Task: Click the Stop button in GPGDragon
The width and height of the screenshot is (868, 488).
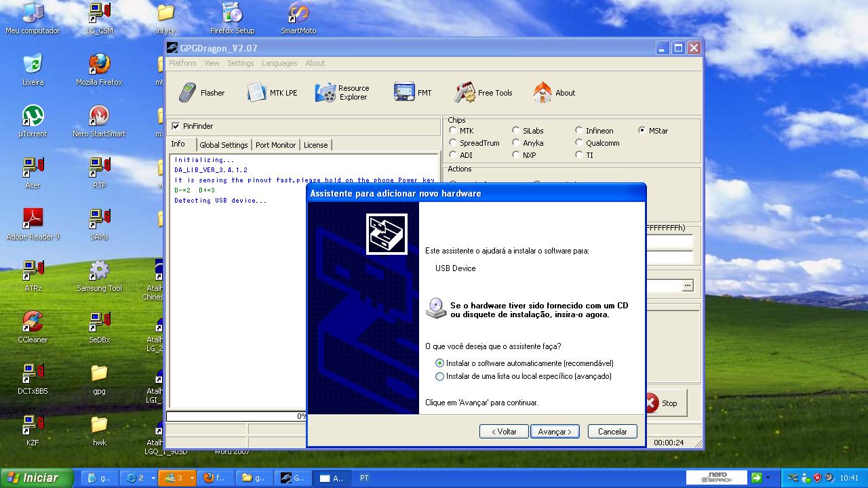Action: pos(664,403)
